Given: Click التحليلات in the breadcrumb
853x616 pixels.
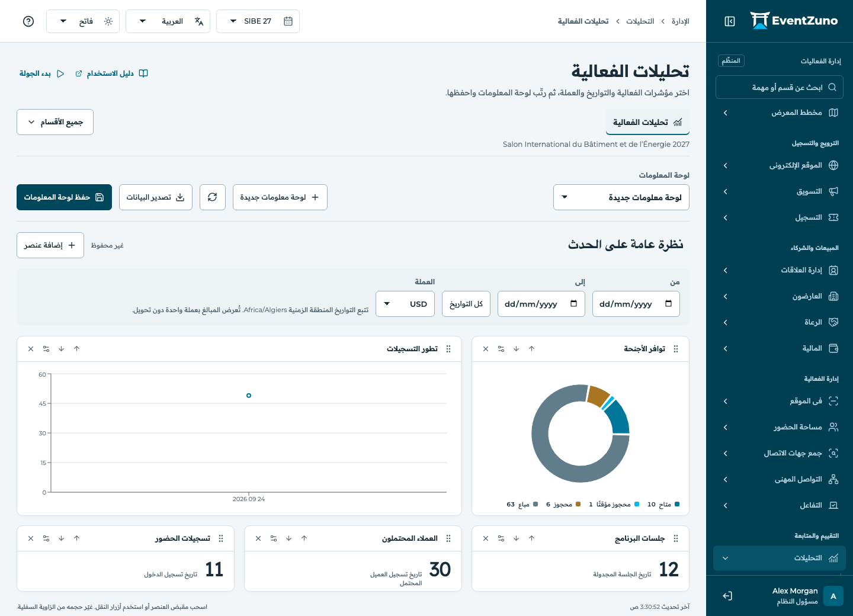Looking at the screenshot, I should (640, 21).
